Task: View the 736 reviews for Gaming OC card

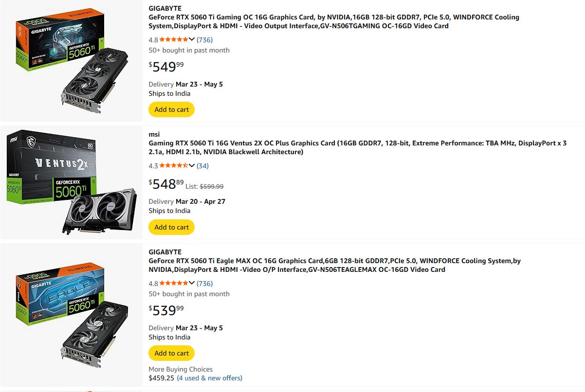Action: 204,40
